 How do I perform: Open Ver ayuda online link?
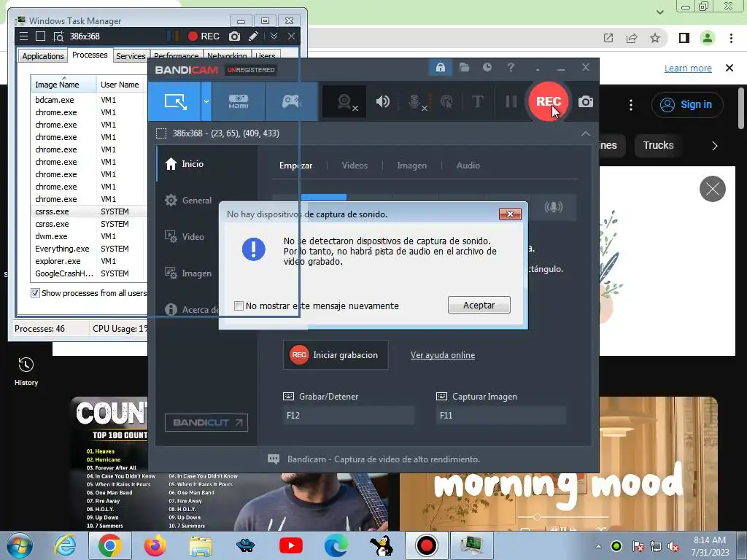tap(443, 355)
